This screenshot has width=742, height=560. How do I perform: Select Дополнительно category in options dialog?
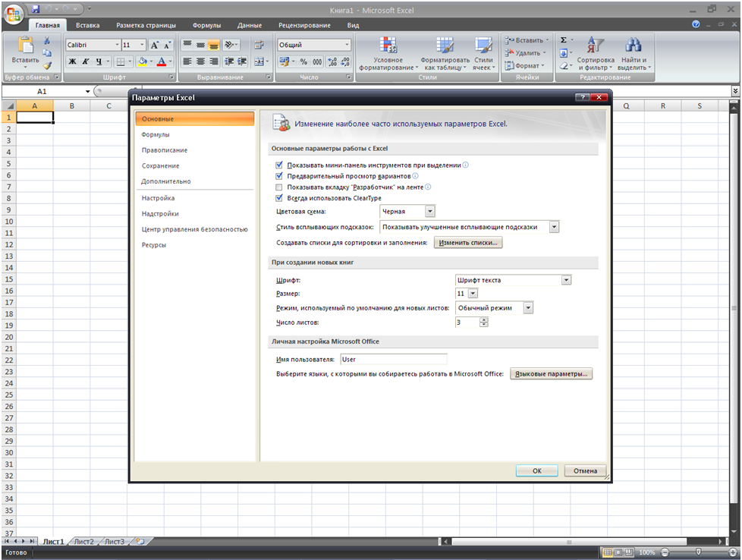click(194, 181)
